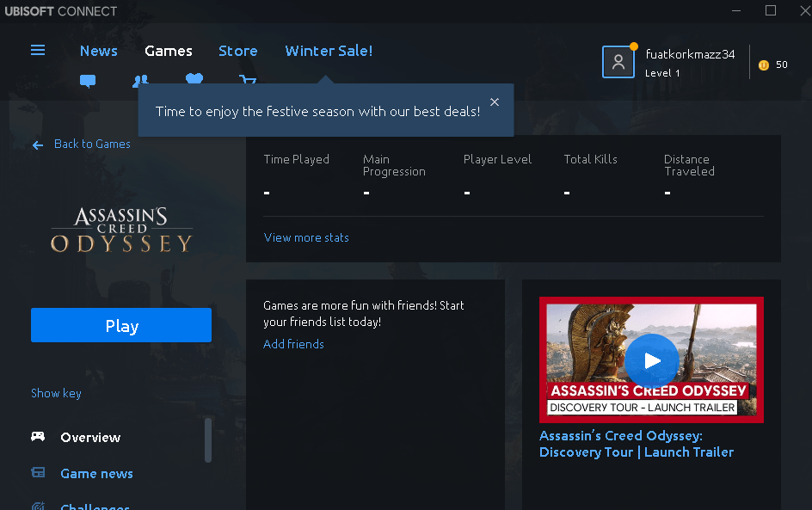812x510 pixels.
Task: Open Discovery Tour Launch Trailer title link
Action: click(x=637, y=444)
